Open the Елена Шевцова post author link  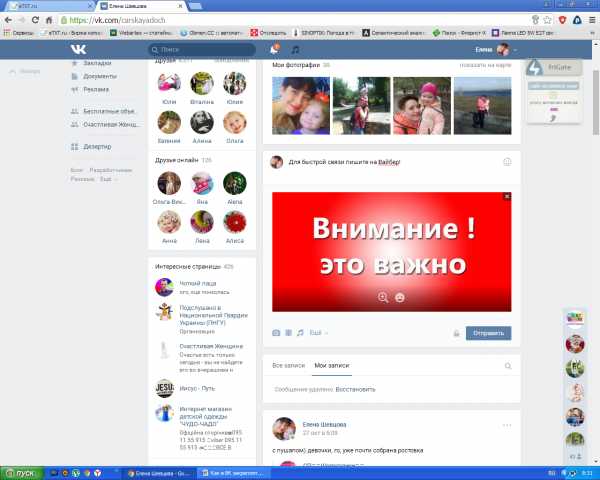(324, 424)
